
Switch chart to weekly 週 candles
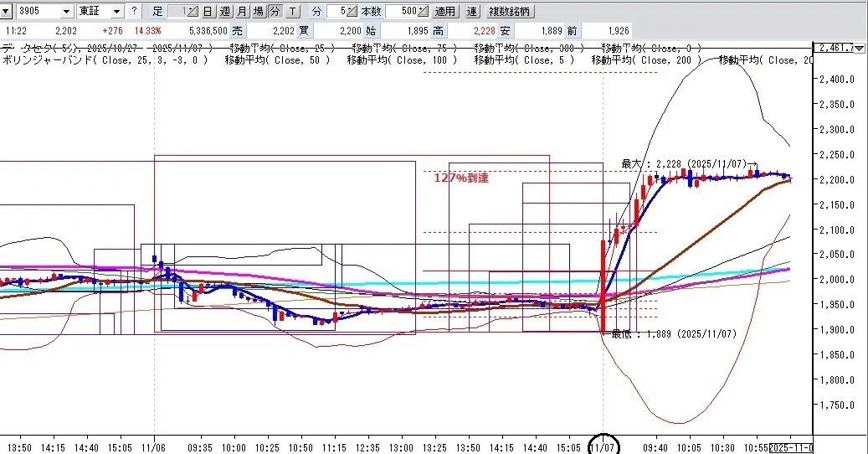(x=224, y=11)
